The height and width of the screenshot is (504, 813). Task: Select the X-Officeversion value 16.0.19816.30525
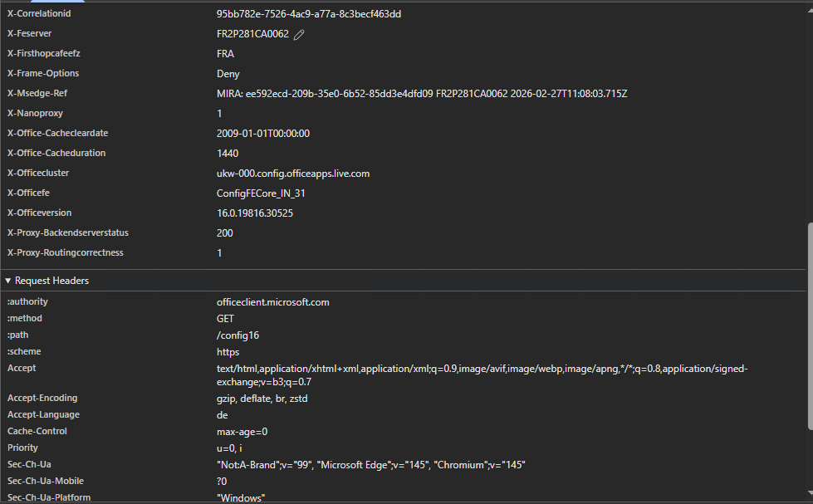(254, 213)
